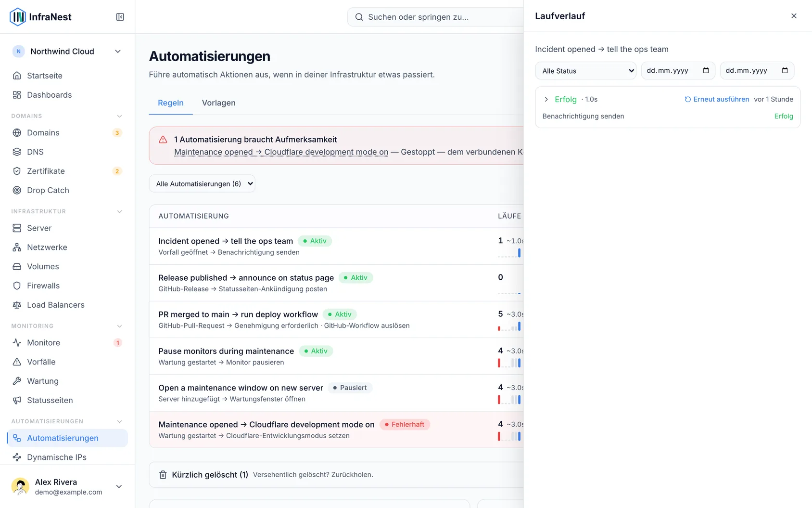Click the Zertifikate shield-check icon
This screenshot has height=508, width=812.
click(x=17, y=171)
